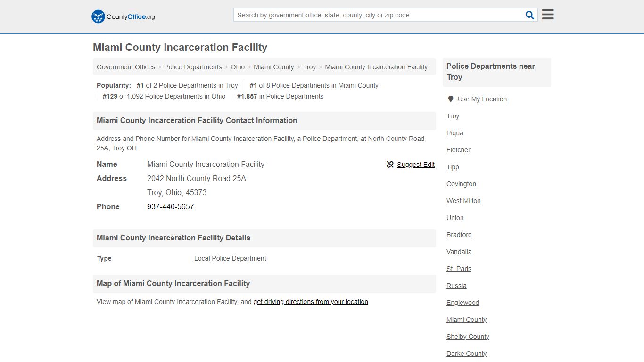Click #1 of 2 Police Departments in Troy

[187, 85]
